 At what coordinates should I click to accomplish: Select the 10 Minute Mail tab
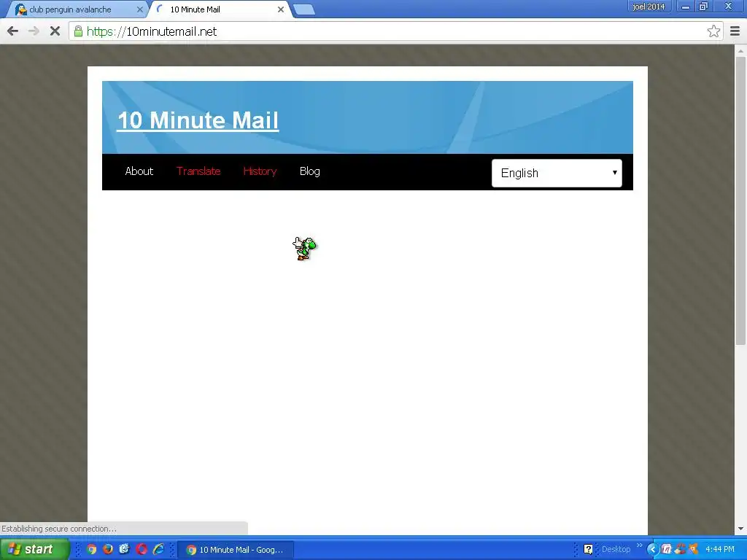[219, 9]
